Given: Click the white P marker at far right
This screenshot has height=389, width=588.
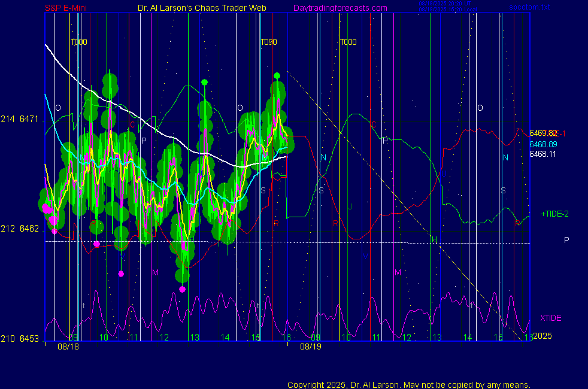Looking at the screenshot, I should tap(566, 240).
